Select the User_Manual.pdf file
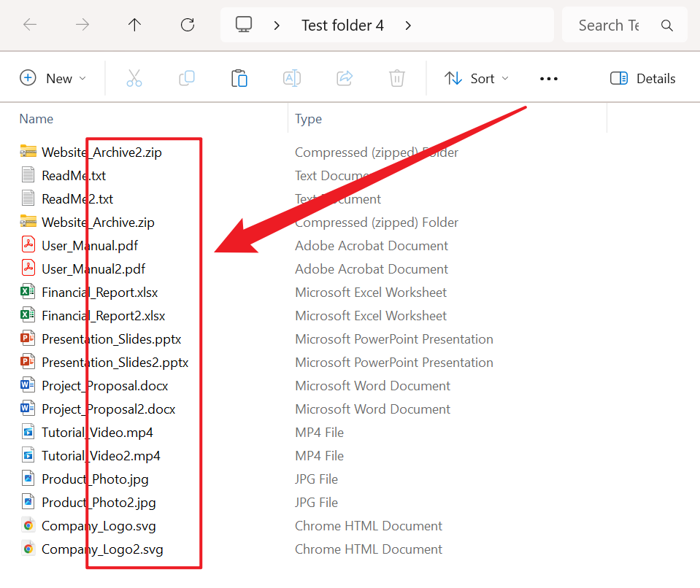 point(90,246)
